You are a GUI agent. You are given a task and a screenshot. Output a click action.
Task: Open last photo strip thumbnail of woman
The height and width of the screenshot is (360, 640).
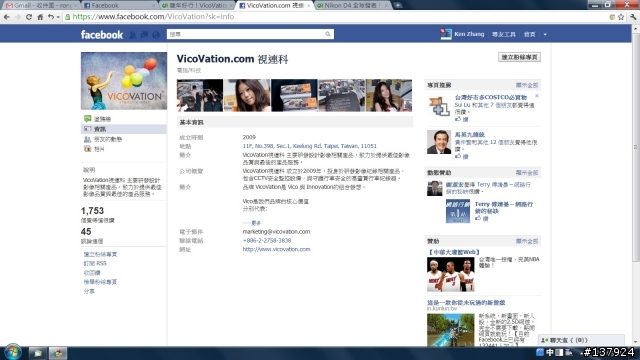tap(389, 96)
